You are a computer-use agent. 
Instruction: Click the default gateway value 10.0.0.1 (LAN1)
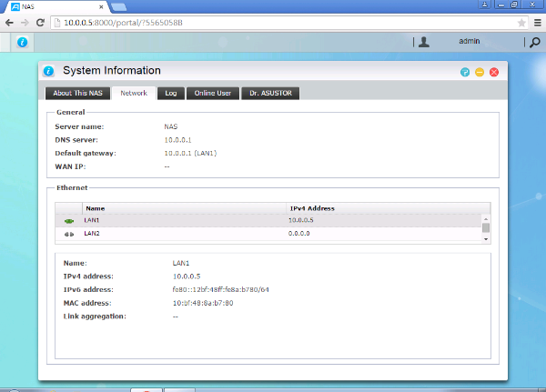click(x=190, y=153)
